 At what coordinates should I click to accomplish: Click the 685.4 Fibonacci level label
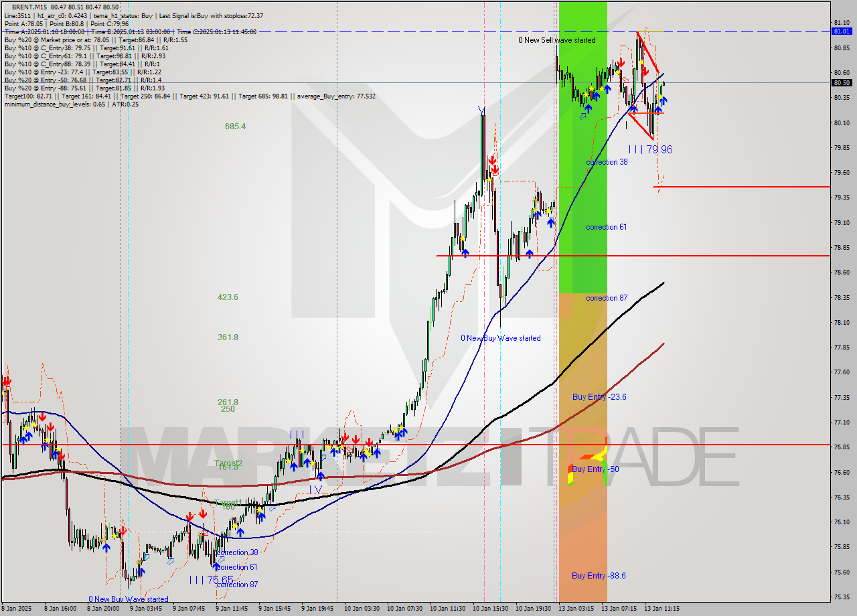tap(236, 126)
